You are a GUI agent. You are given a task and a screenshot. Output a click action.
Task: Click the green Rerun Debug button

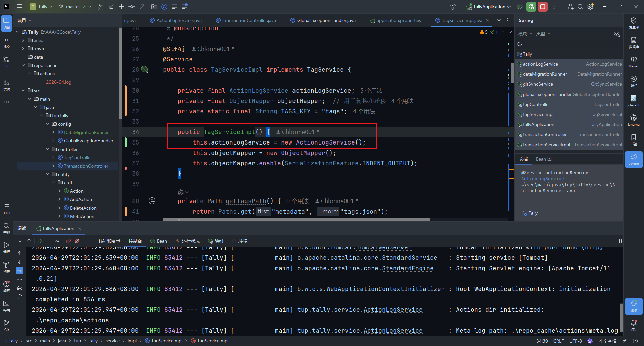[x=531, y=7]
